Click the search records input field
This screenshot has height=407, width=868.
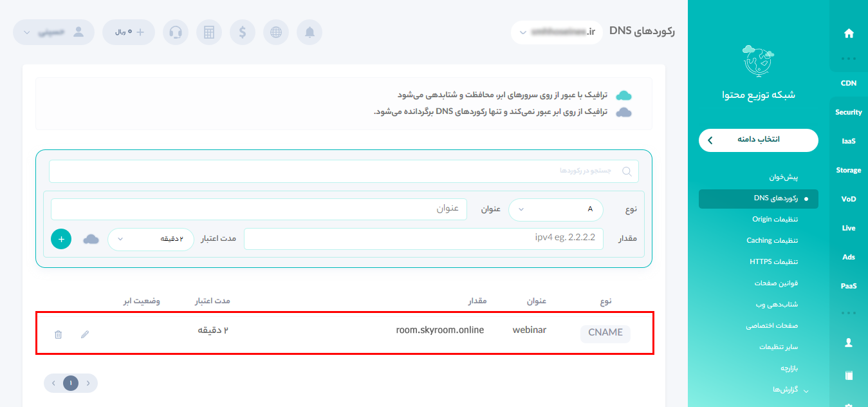pos(344,171)
